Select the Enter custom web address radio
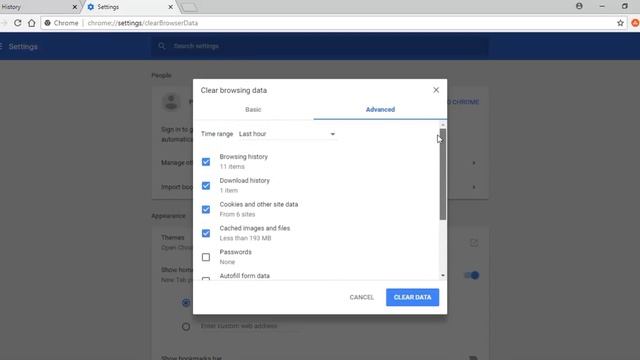 pyautogui.click(x=186, y=327)
